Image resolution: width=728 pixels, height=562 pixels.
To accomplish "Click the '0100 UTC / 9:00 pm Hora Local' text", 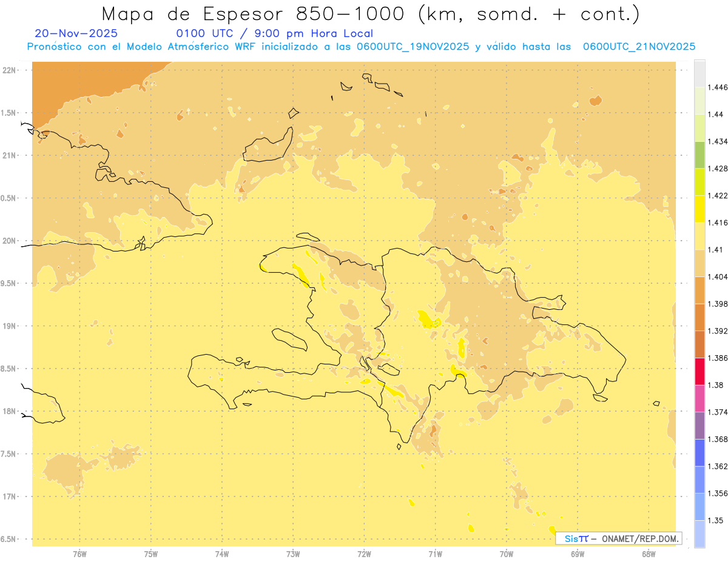I will pyautogui.click(x=274, y=34).
